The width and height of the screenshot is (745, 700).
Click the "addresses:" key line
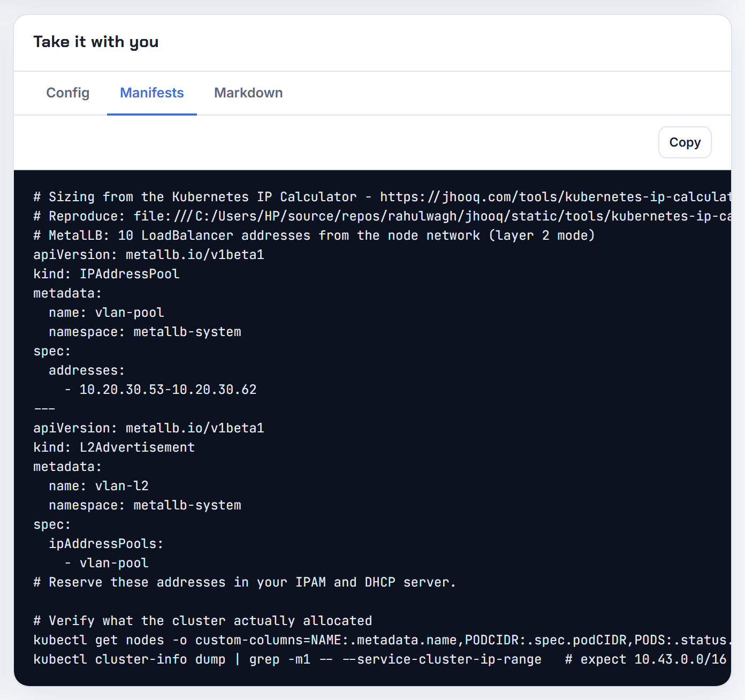click(x=87, y=370)
